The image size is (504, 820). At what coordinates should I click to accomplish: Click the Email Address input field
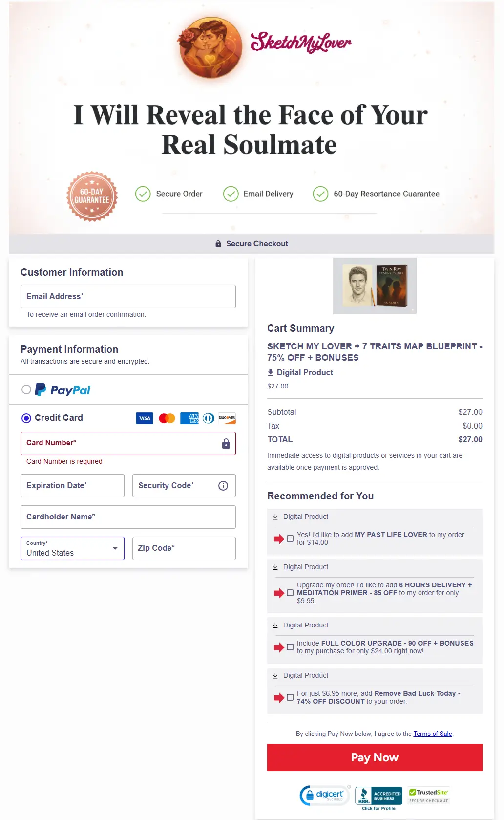128,296
